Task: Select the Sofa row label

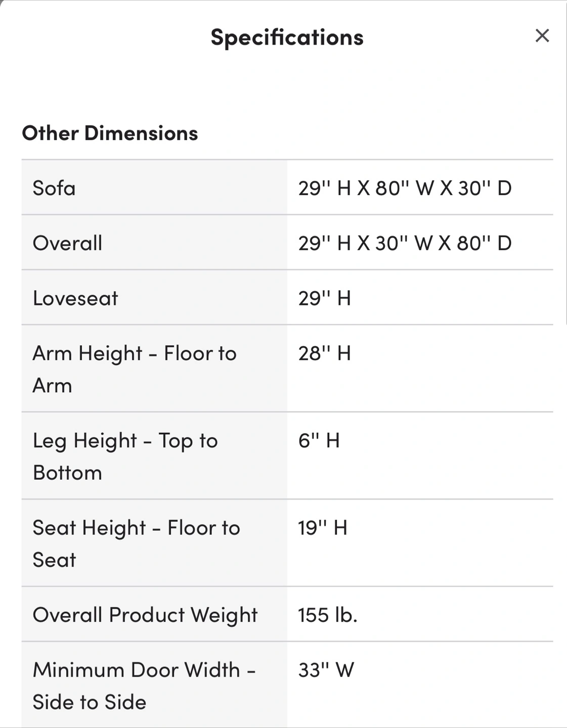Action: [54, 188]
